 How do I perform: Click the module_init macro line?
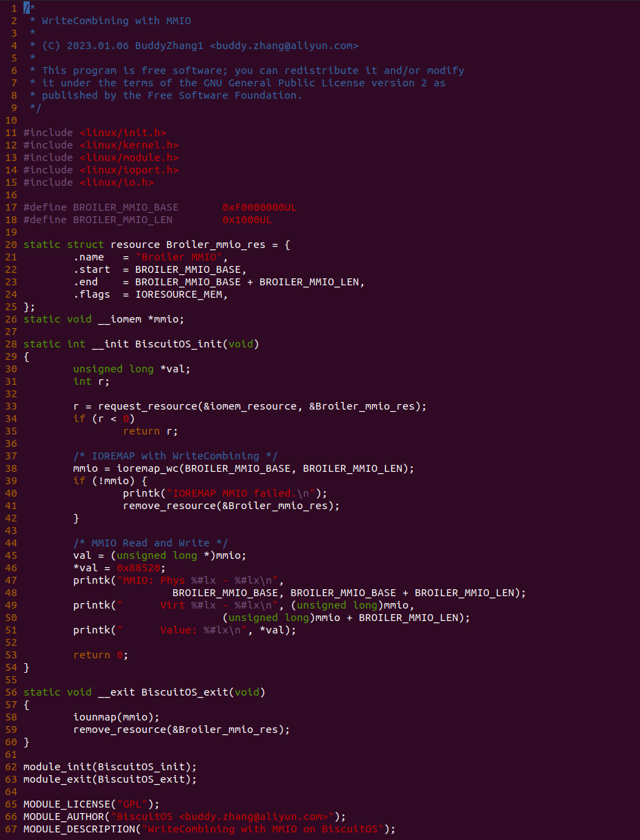pos(110,767)
